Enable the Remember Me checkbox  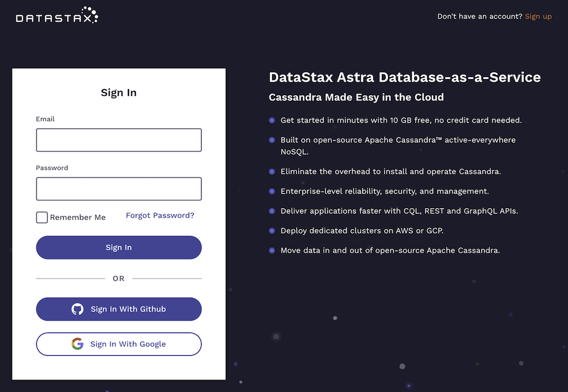41,217
